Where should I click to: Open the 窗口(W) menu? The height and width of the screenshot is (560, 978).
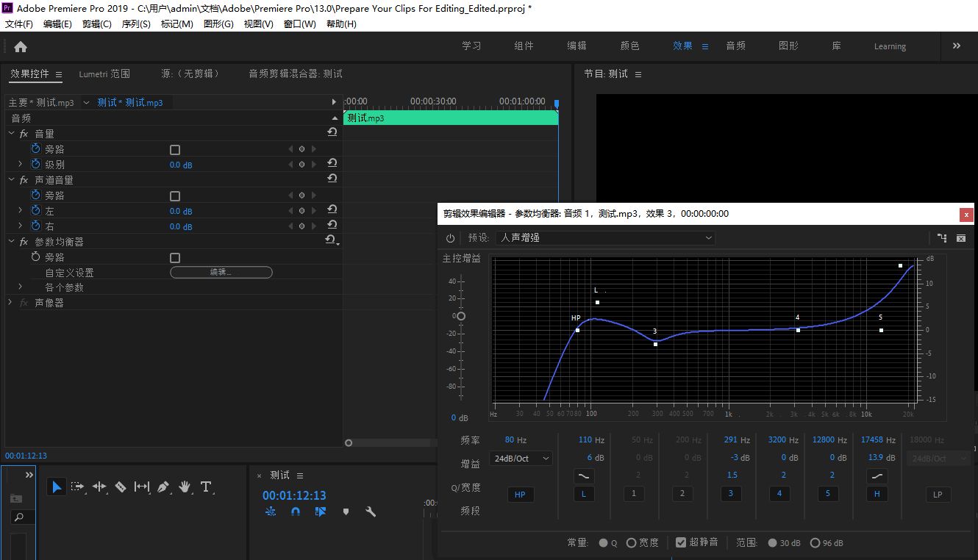pyautogui.click(x=300, y=24)
